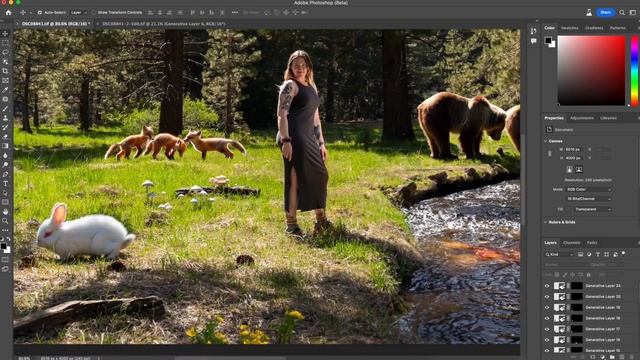Hide Generative Layer 23 using eye icon
Image resolution: width=640 pixels, height=360 pixels.
pyautogui.click(x=547, y=297)
